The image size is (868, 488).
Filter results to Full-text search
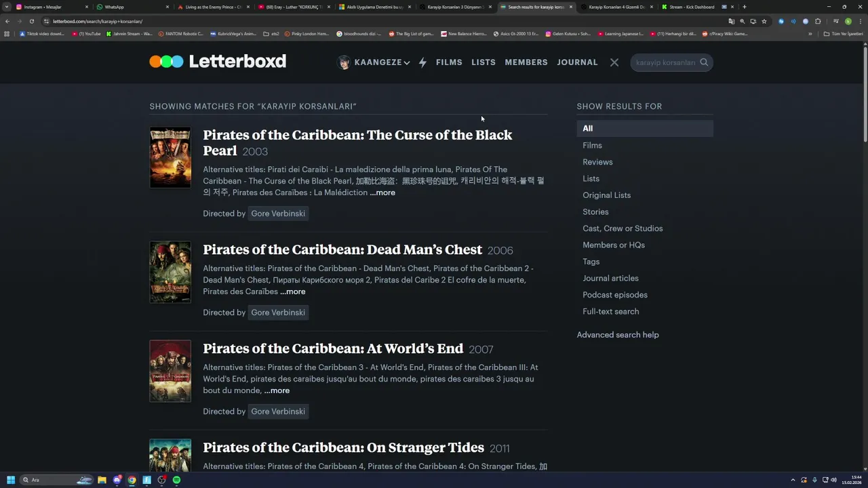(610, 311)
